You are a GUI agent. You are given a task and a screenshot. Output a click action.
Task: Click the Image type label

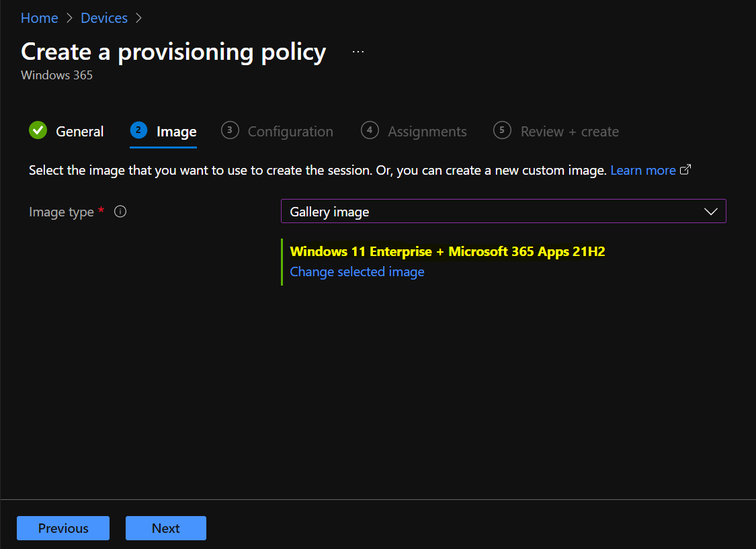(61, 212)
